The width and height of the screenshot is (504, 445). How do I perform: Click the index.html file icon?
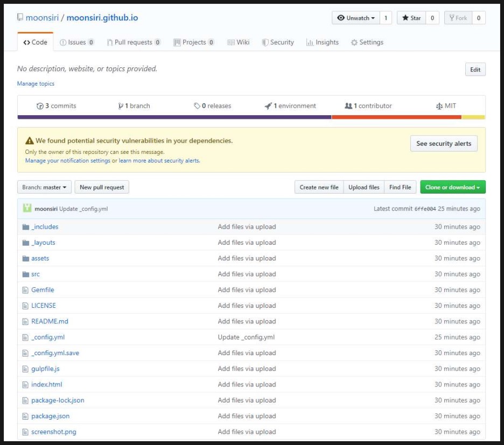[25, 385]
